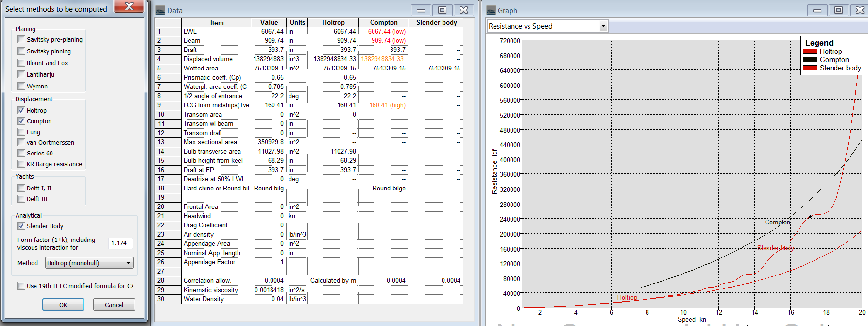Click the Data window title icon
Viewport: 868px width, 326px height.
[x=160, y=11]
